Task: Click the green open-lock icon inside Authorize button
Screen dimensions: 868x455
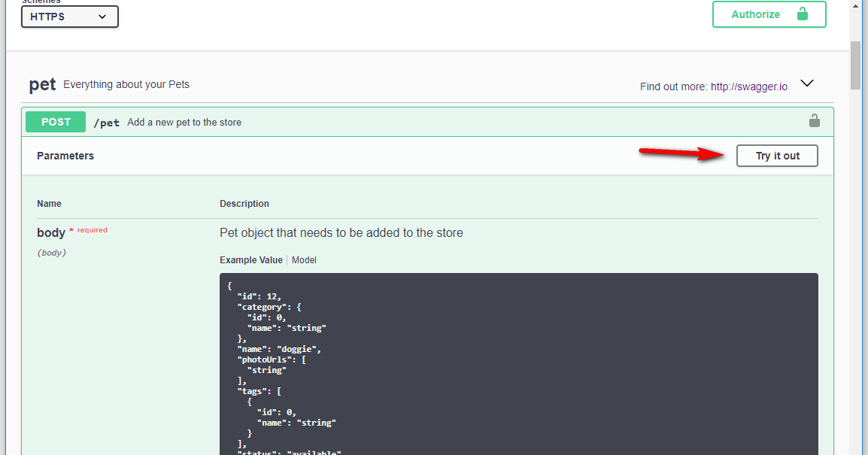Action: pyautogui.click(x=803, y=14)
